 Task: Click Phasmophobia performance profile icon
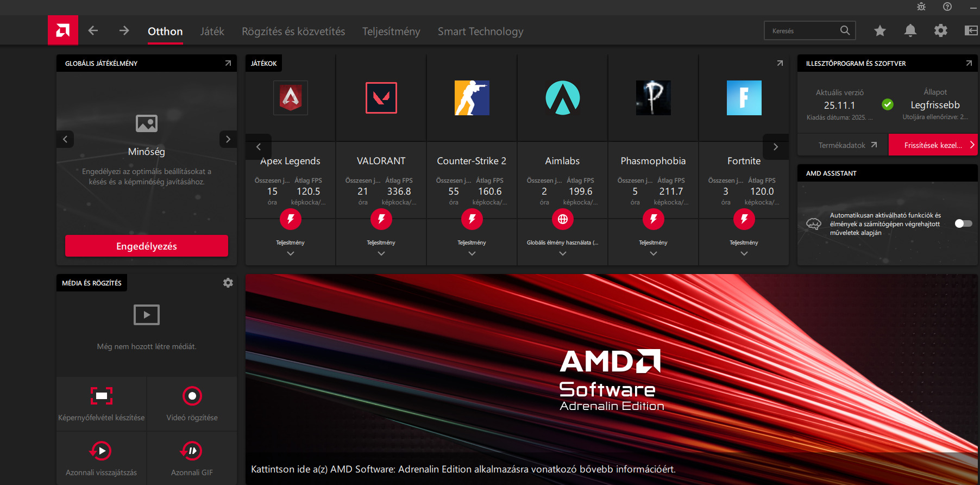click(x=654, y=219)
